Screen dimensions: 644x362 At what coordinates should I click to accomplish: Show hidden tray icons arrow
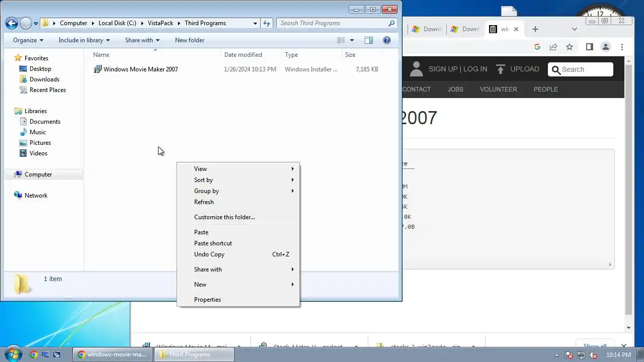(556, 354)
